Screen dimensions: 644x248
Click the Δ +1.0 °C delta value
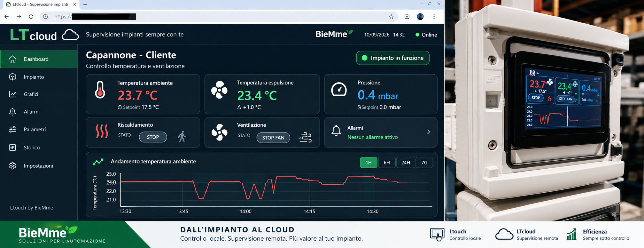click(249, 107)
